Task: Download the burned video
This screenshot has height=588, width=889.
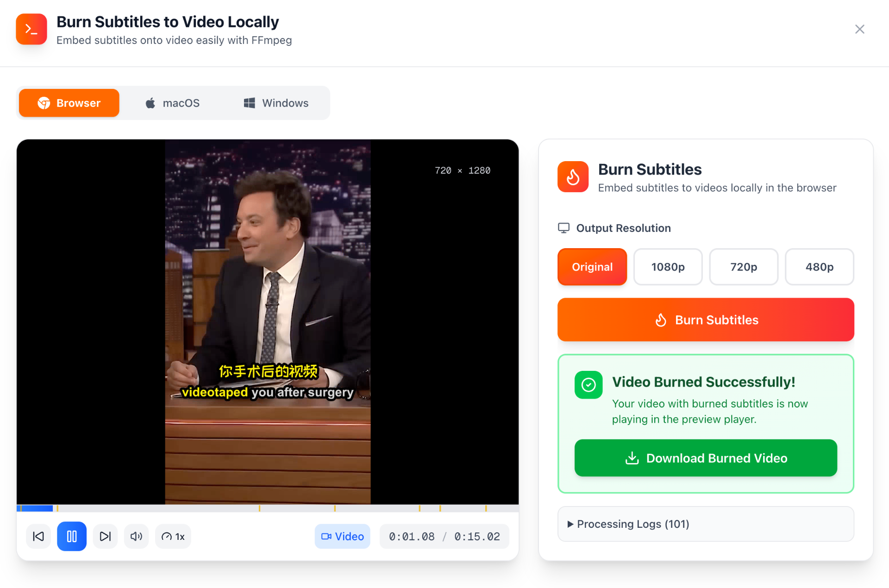Action: [706, 458]
